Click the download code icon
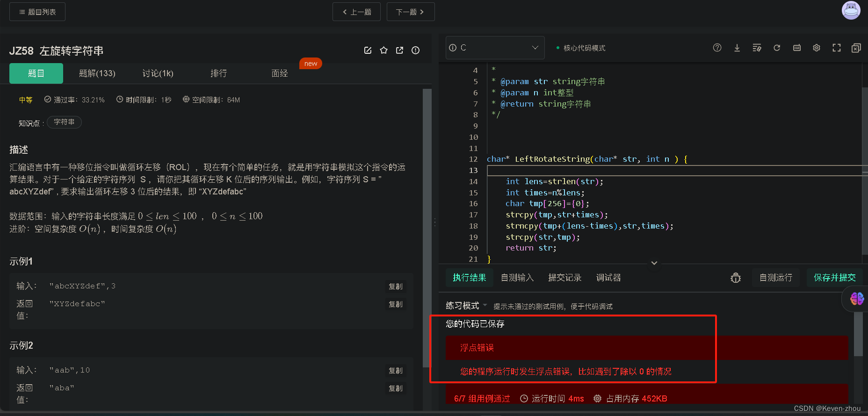This screenshot has height=416, width=868. (x=737, y=48)
